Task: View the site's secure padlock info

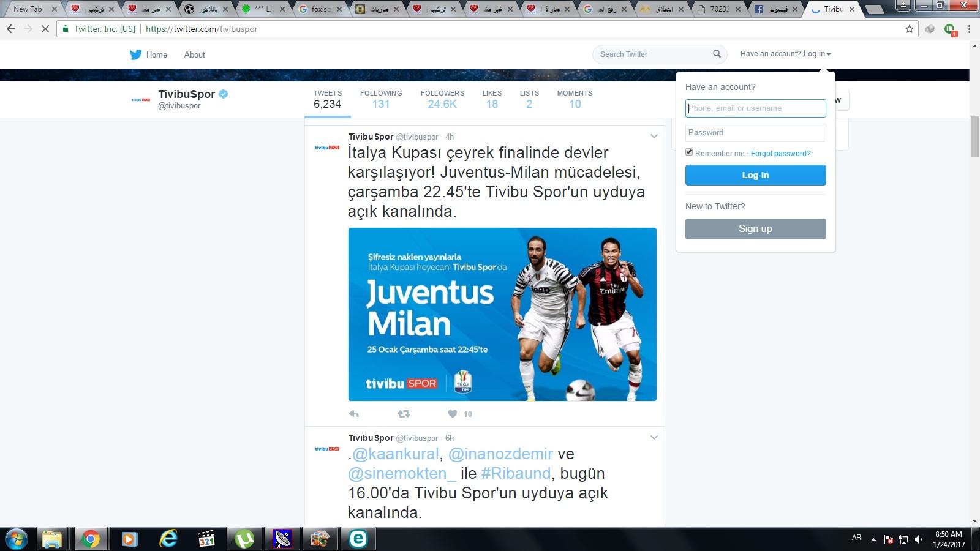Action: pyautogui.click(x=66, y=29)
